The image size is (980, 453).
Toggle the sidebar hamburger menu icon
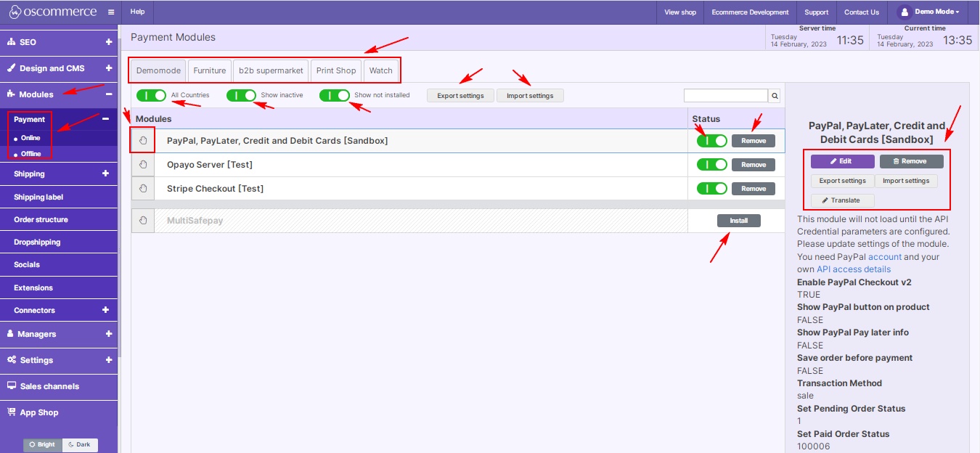110,12
